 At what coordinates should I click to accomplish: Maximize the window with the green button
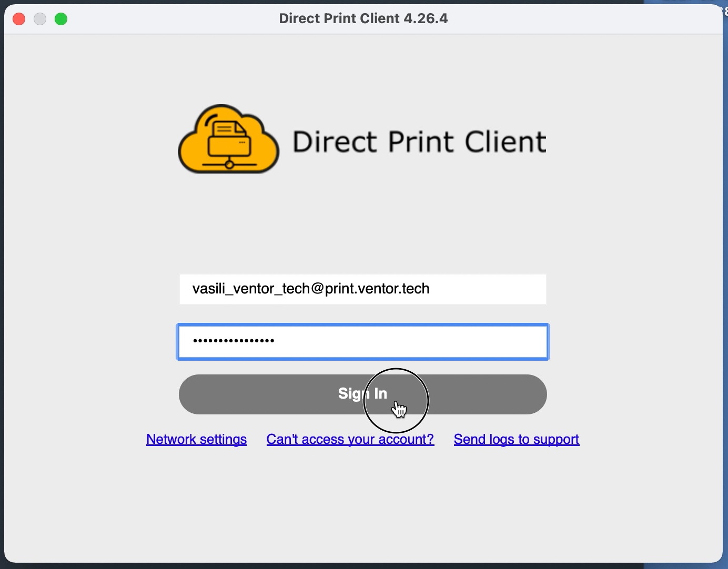point(61,18)
